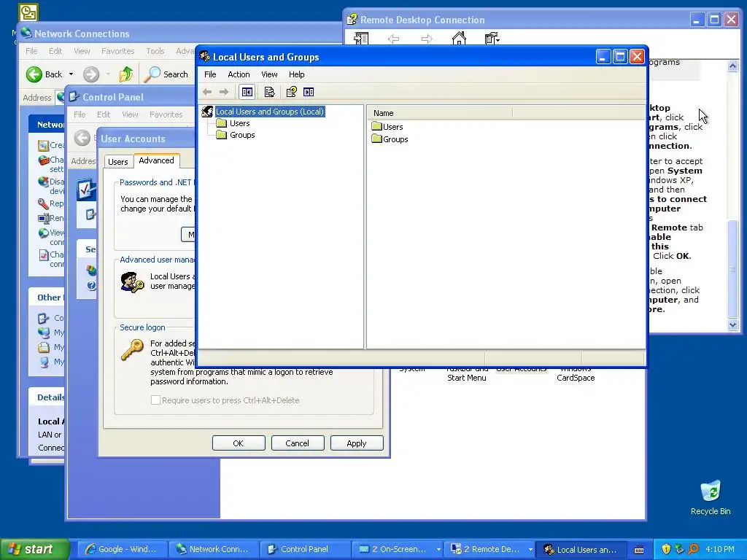The image size is (747, 560).
Task: Click OK button in User Accounts
Action: pos(239,443)
